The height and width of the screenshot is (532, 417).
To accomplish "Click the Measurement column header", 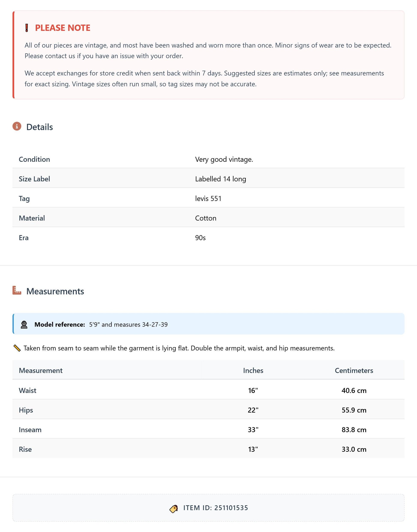I will (x=41, y=370).
